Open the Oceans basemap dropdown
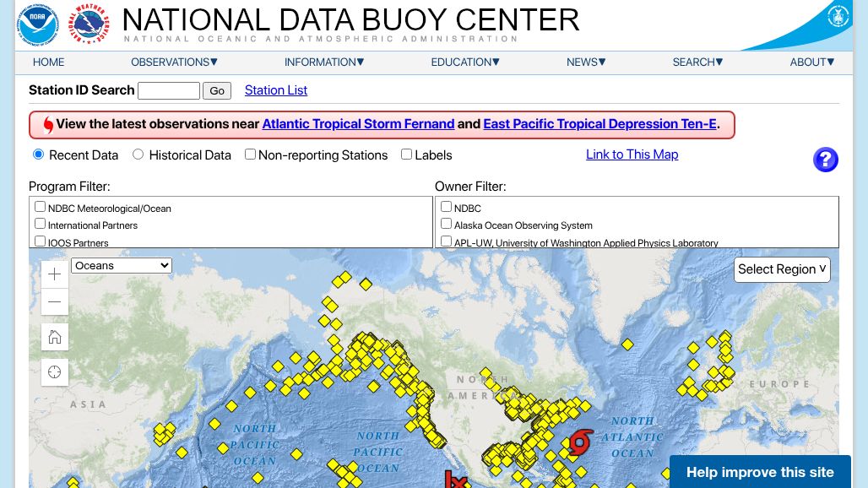This screenshot has height=488, width=868. point(122,266)
